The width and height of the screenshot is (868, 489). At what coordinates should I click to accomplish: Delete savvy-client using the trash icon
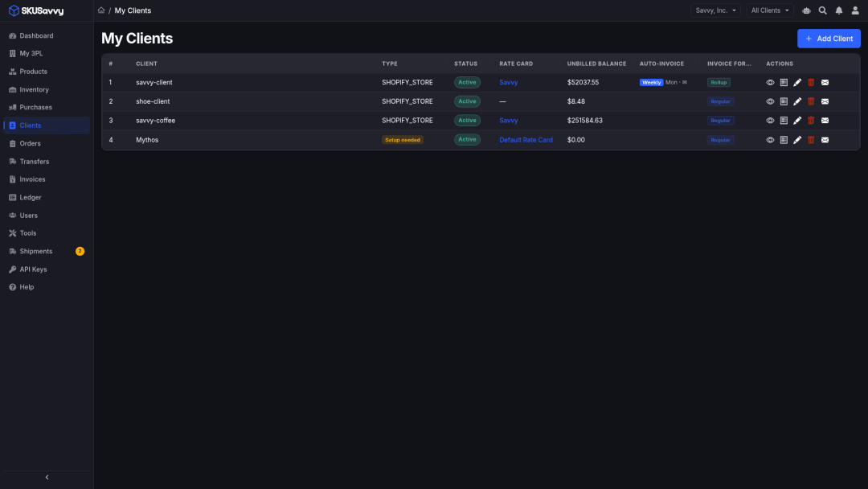[811, 83]
